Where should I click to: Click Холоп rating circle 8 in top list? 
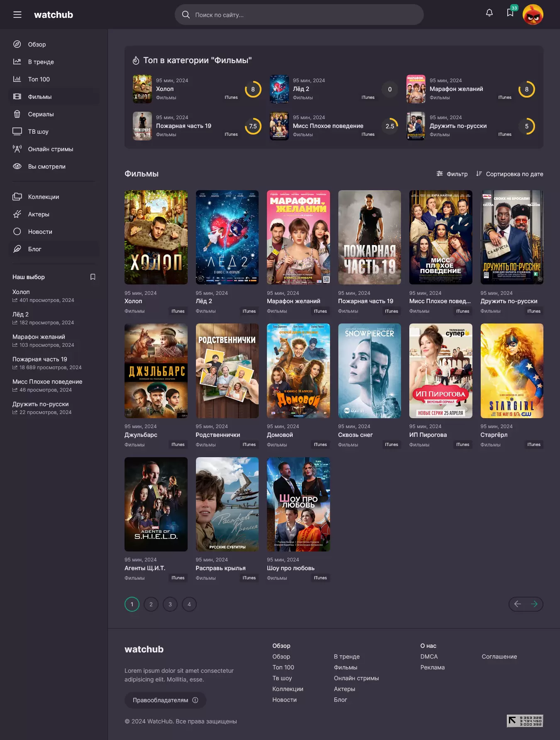click(253, 89)
